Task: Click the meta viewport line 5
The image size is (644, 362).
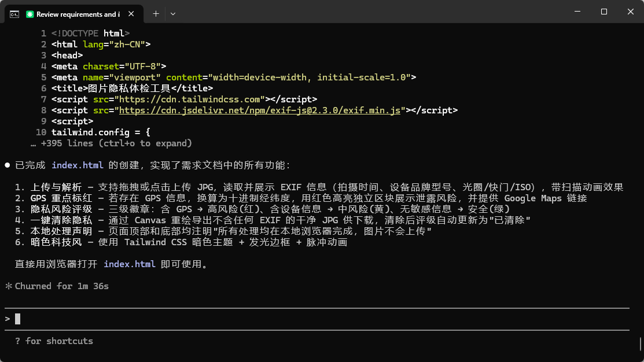Action: 234,77
